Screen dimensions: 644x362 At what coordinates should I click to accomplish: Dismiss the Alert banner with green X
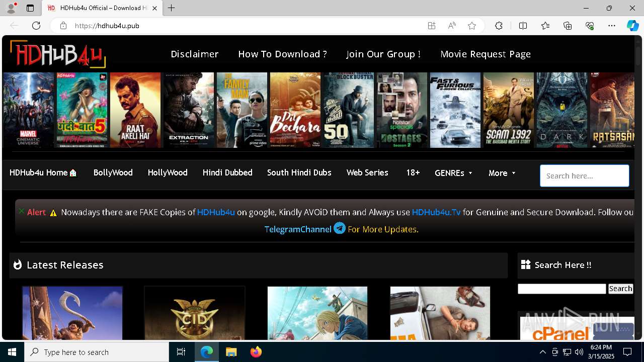pos(21,211)
